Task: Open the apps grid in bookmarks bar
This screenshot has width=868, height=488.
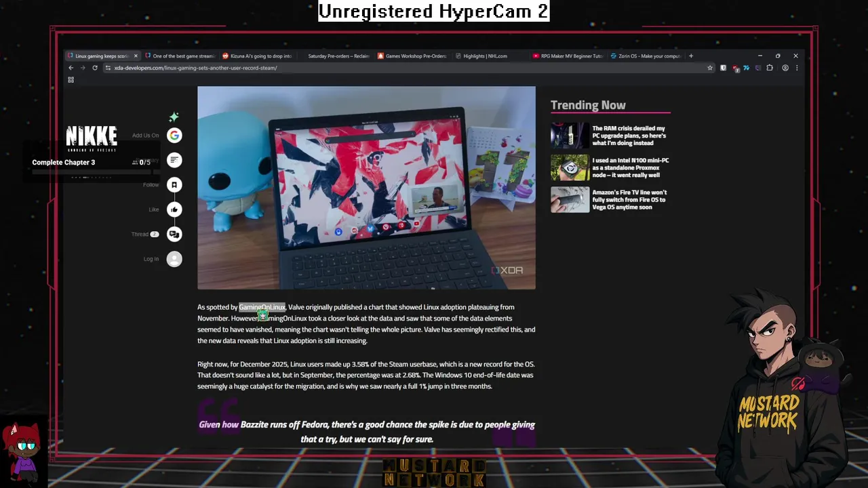Action: pos(71,80)
